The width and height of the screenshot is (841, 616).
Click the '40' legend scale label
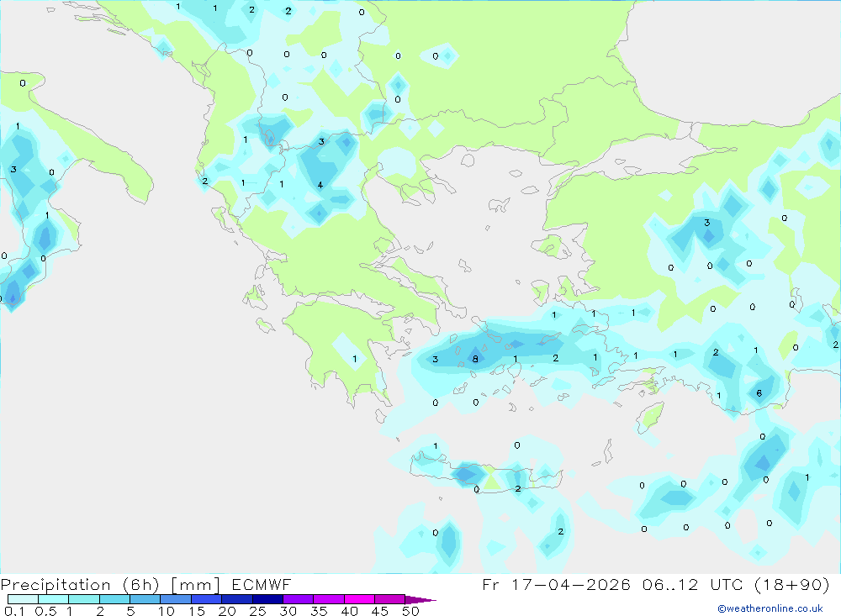(x=349, y=611)
